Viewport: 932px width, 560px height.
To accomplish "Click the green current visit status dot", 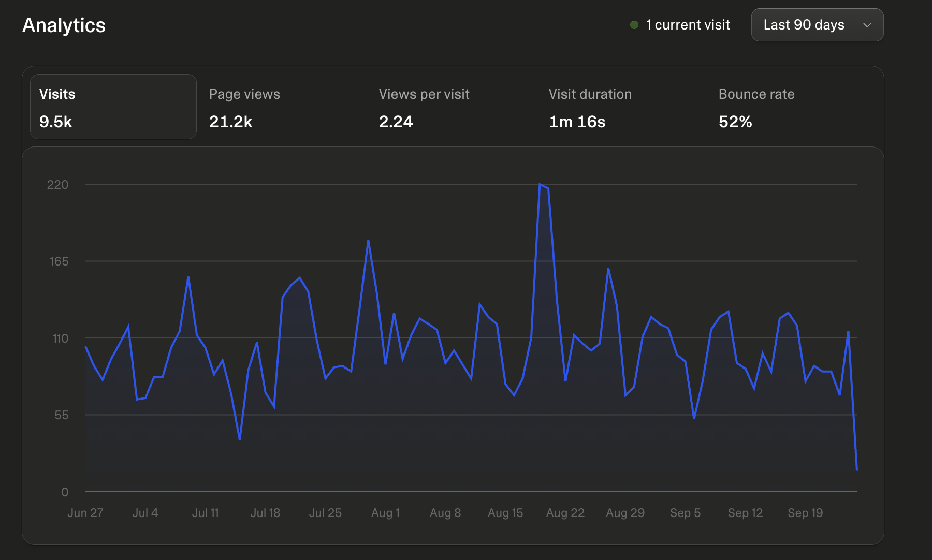I will click(634, 25).
